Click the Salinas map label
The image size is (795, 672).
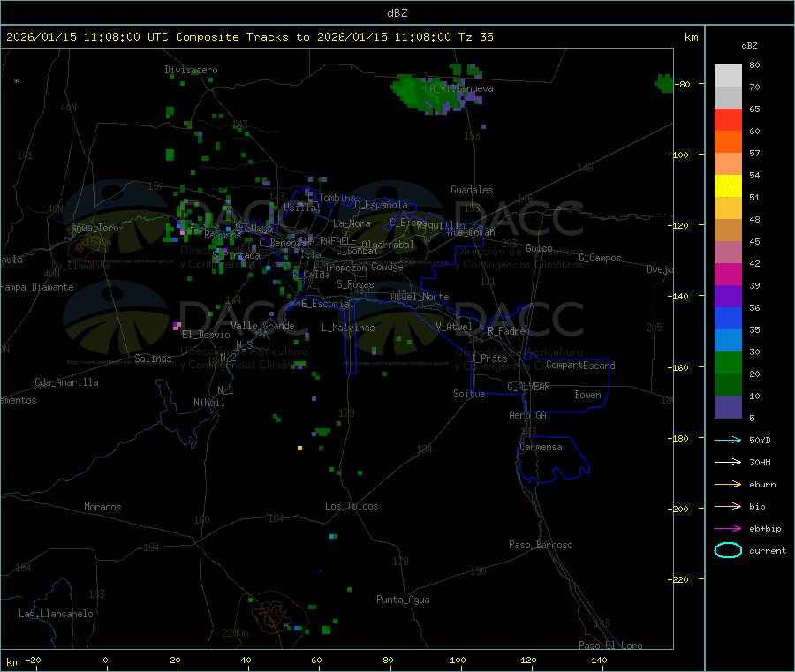point(153,359)
